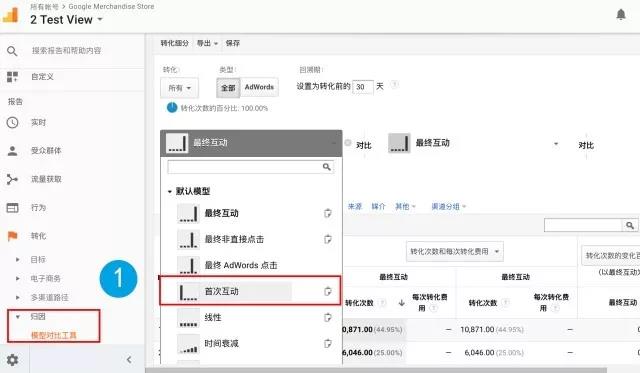Click the copy icon beside 首次互动

point(327,291)
